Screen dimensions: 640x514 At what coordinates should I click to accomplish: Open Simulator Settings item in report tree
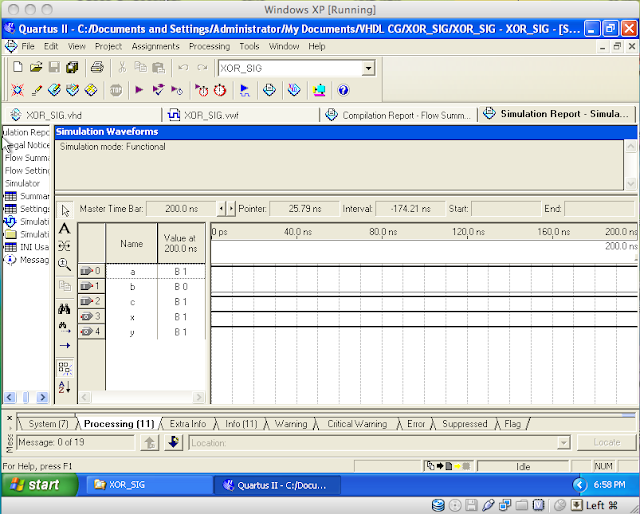click(28, 209)
